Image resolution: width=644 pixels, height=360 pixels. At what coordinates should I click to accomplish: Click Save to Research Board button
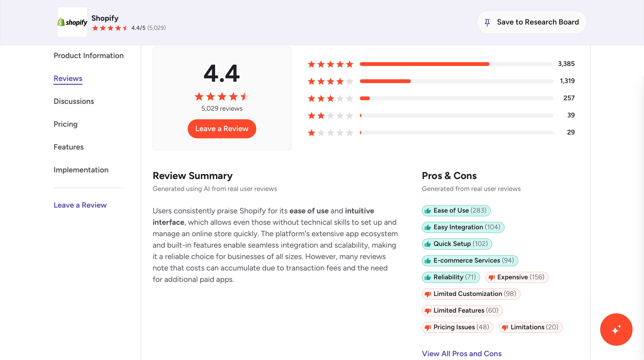[531, 22]
